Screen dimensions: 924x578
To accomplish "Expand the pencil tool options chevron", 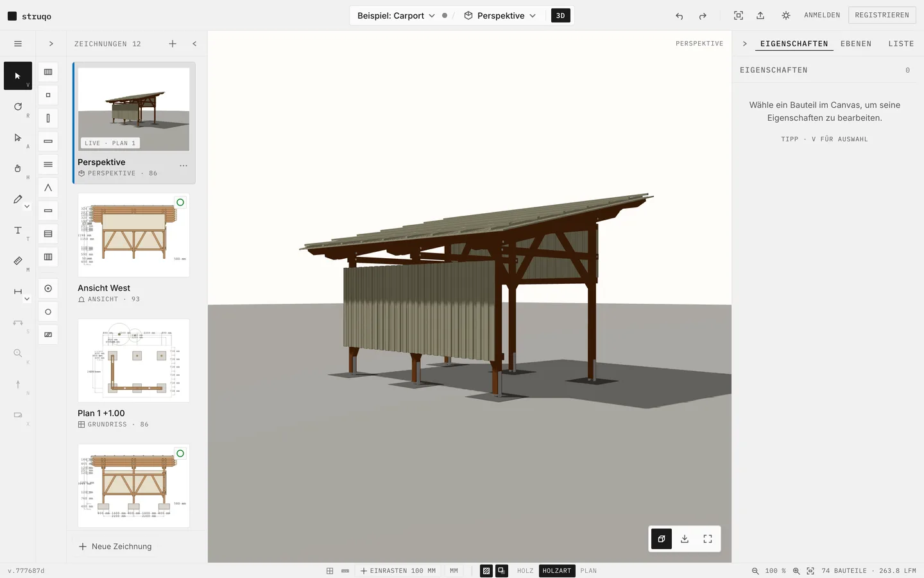I will 27,207.
